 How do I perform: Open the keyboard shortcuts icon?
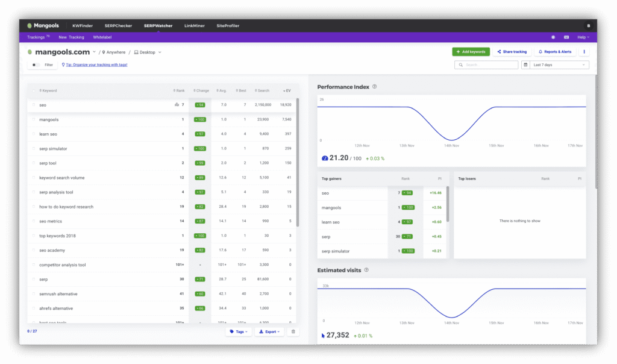(566, 37)
